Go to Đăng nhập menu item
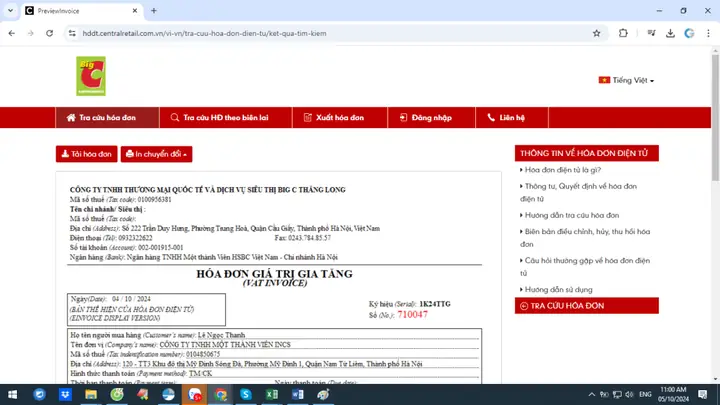The image size is (720, 405). tap(431, 118)
